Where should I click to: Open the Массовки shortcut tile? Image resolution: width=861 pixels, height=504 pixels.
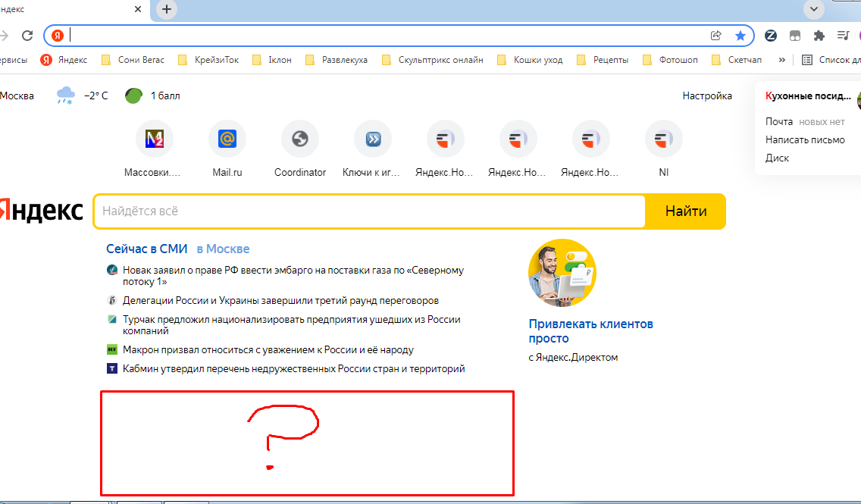155,149
